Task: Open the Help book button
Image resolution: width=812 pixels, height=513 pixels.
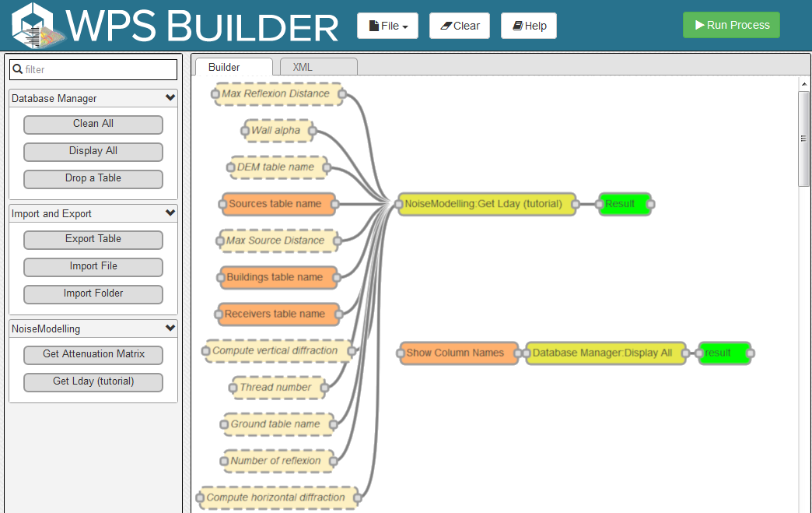Action: (529, 26)
